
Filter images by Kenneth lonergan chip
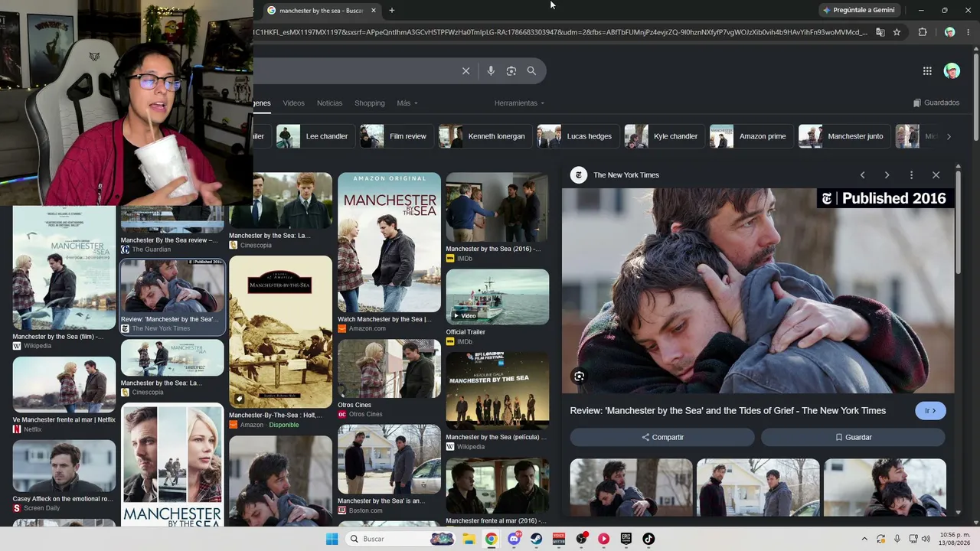coord(485,136)
